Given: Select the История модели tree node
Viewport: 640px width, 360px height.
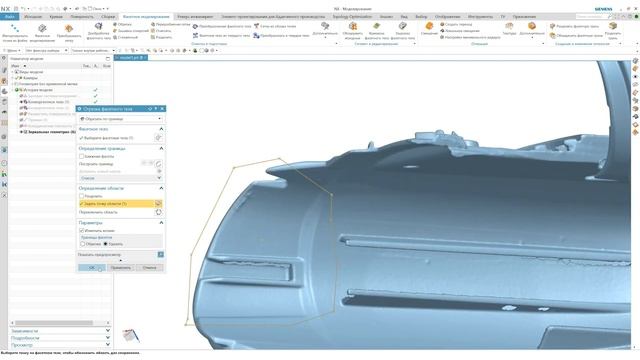Looking at the screenshot, I should [x=38, y=90].
